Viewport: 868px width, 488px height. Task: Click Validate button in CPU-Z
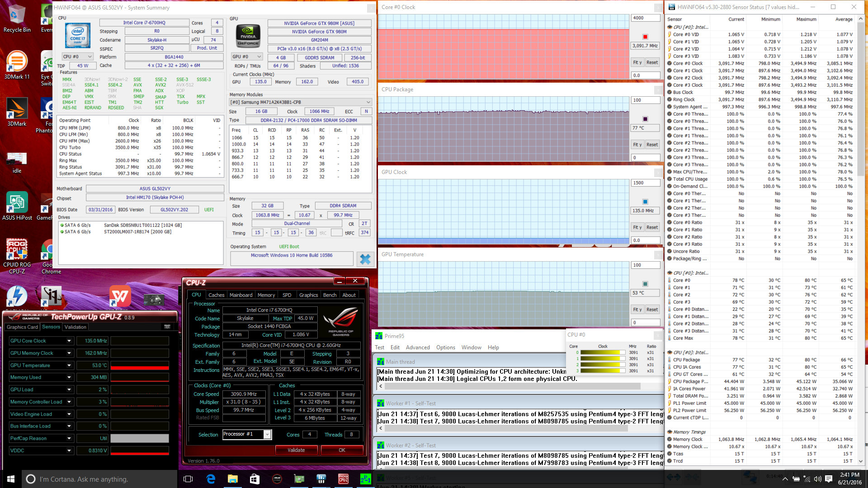coord(296,450)
